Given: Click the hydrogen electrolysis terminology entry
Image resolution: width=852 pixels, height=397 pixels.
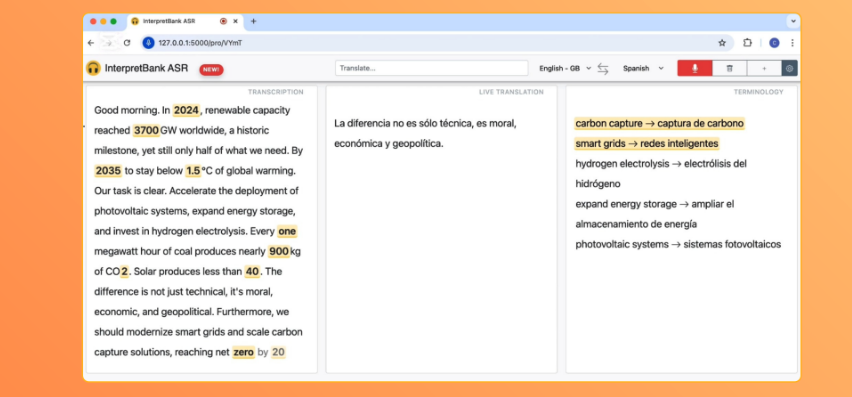Looking at the screenshot, I should pos(661,174).
